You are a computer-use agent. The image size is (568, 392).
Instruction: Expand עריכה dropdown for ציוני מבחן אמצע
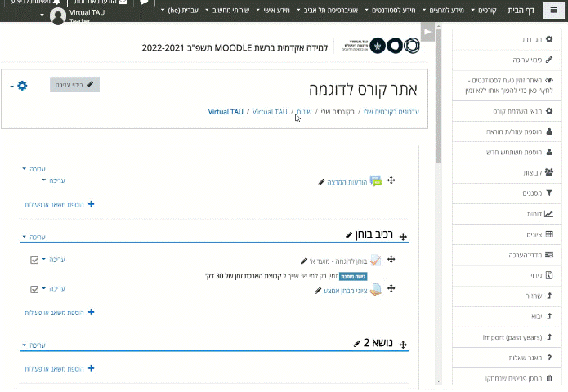pyautogui.click(x=54, y=289)
